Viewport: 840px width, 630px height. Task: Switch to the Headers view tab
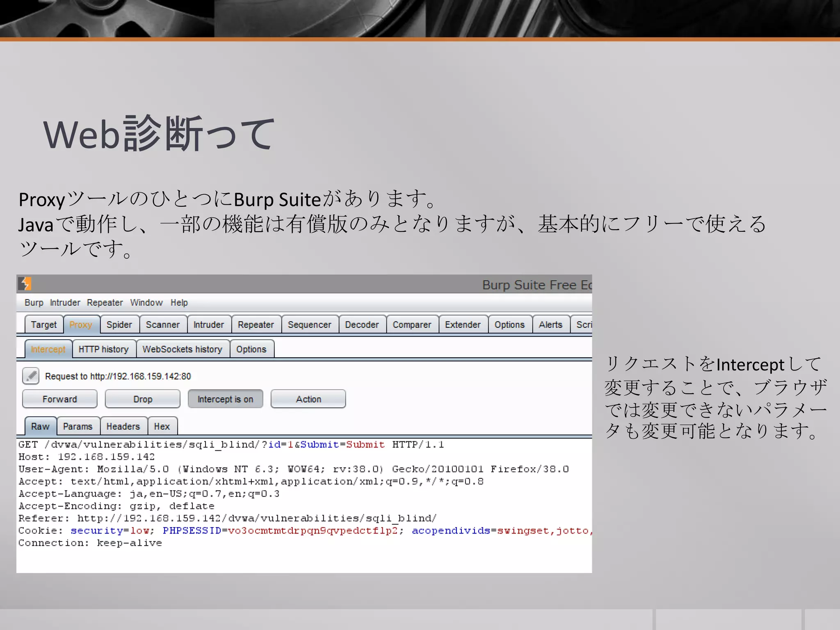tap(123, 426)
